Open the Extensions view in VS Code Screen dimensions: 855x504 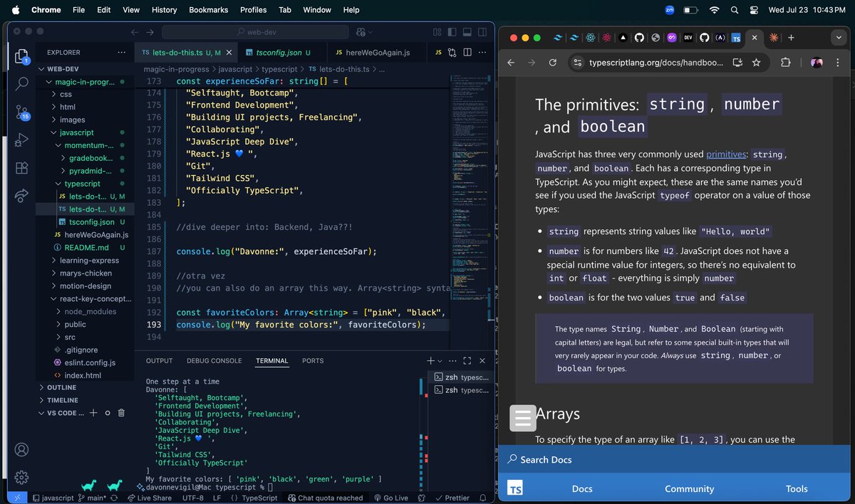(22, 167)
